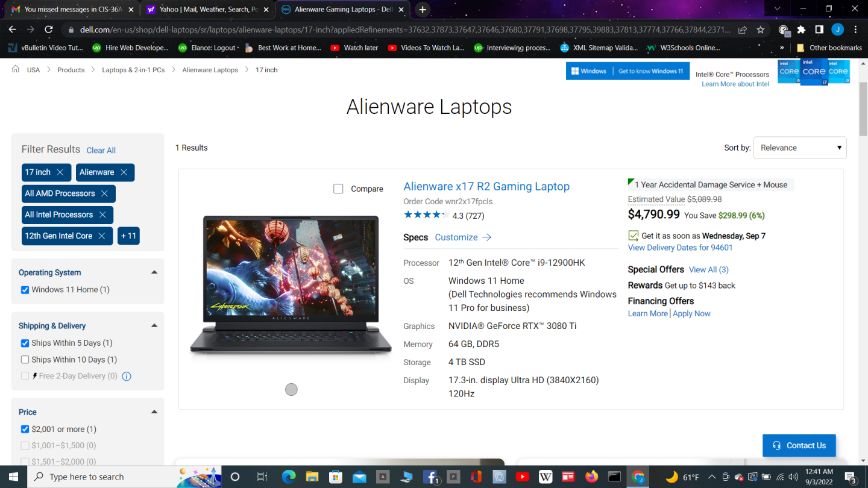The height and width of the screenshot is (488, 868).
Task: Open the Mail app from the taskbar
Action: click(359, 477)
